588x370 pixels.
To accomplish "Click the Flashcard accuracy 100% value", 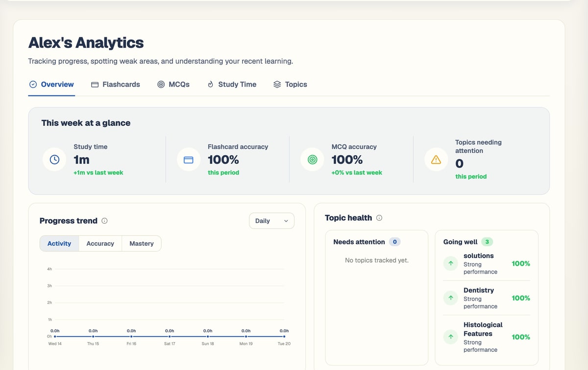I will pyautogui.click(x=223, y=160).
